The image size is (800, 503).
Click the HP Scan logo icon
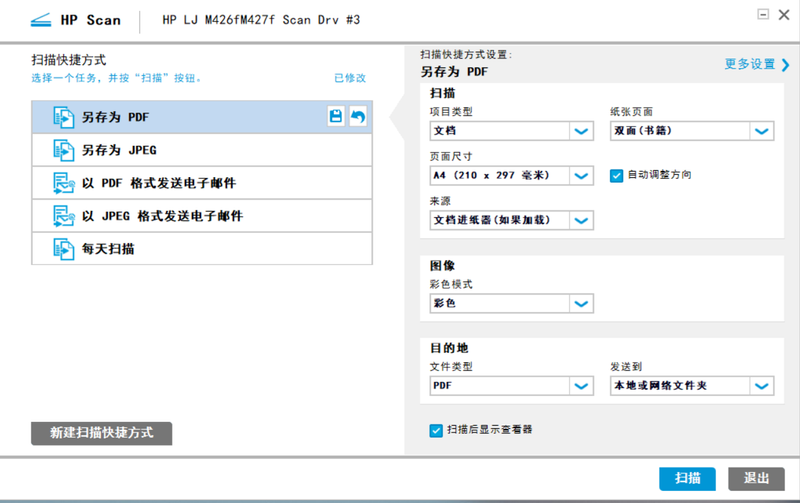pos(37,20)
